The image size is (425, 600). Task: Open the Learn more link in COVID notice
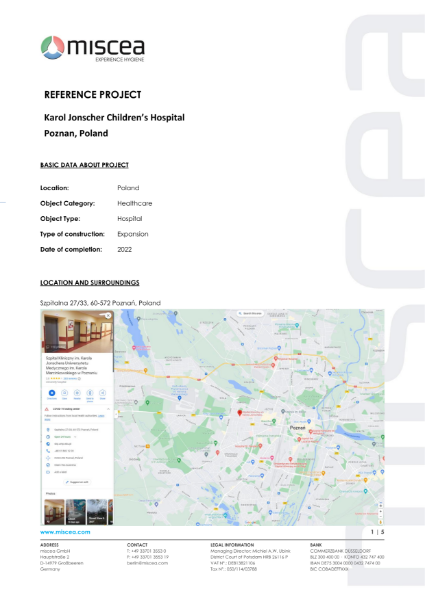click(x=101, y=416)
